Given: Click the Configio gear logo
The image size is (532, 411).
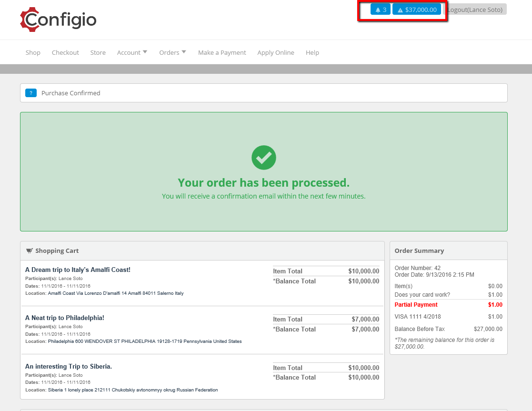Looking at the screenshot, I should (58, 20).
